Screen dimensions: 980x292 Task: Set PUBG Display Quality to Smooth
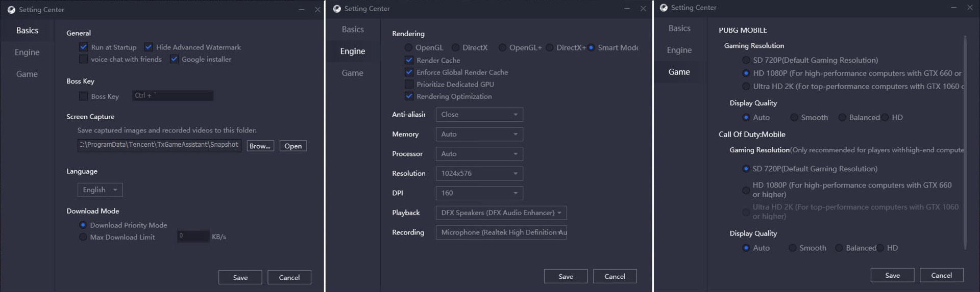(x=794, y=117)
